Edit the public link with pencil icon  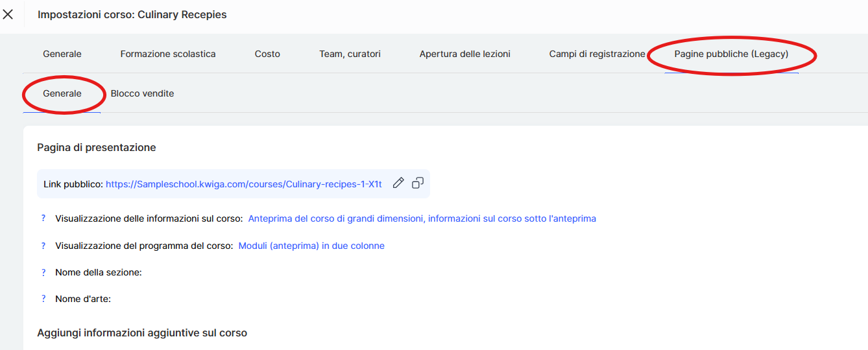[x=398, y=183]
